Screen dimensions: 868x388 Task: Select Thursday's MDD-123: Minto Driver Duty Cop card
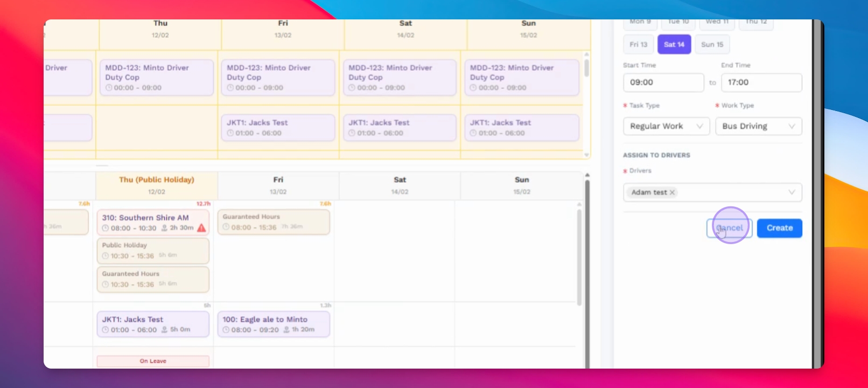pos(157,78)
